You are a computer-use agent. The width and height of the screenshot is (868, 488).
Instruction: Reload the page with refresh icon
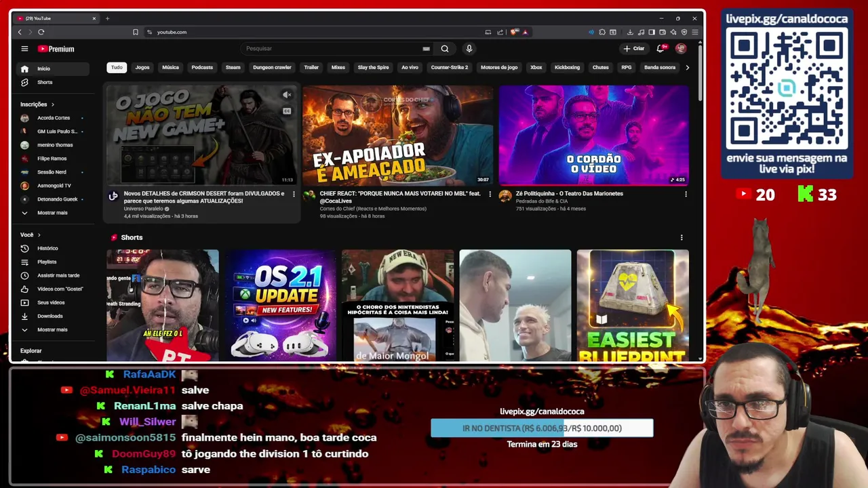pyautogui.click(x=41, y=32)
